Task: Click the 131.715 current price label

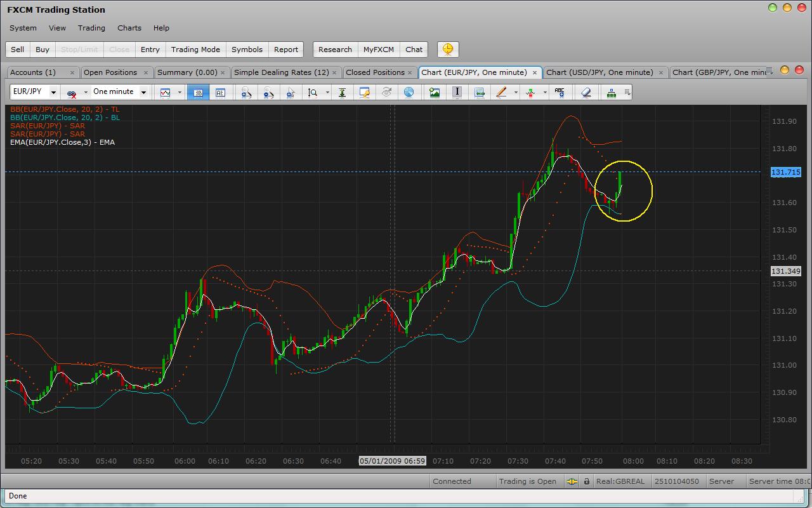Action: [x=786, y=172]
